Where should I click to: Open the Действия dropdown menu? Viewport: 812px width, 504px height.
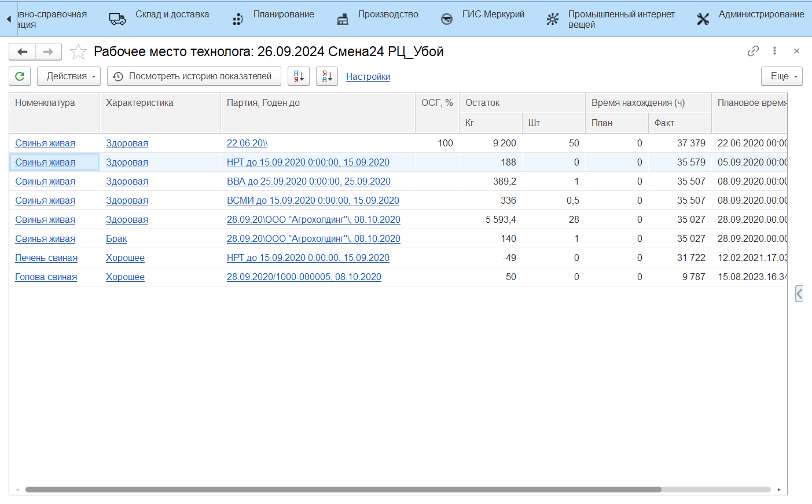click(x=69, y=76)
